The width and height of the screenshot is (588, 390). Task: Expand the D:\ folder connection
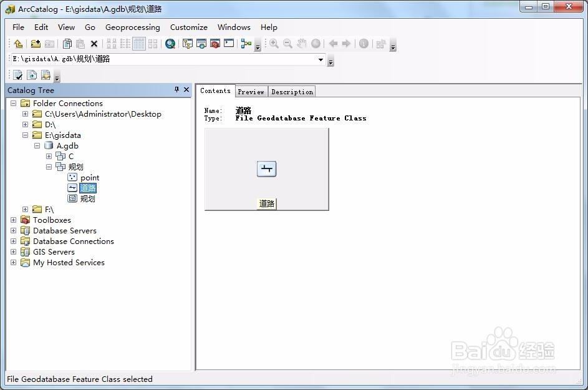coord(25,124)
